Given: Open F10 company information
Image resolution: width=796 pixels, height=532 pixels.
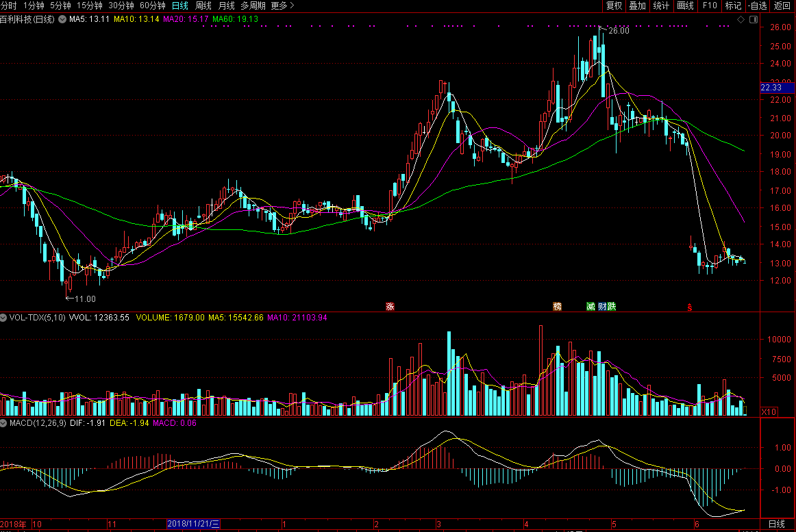Looking at the screenshot, I should point(710,5).
